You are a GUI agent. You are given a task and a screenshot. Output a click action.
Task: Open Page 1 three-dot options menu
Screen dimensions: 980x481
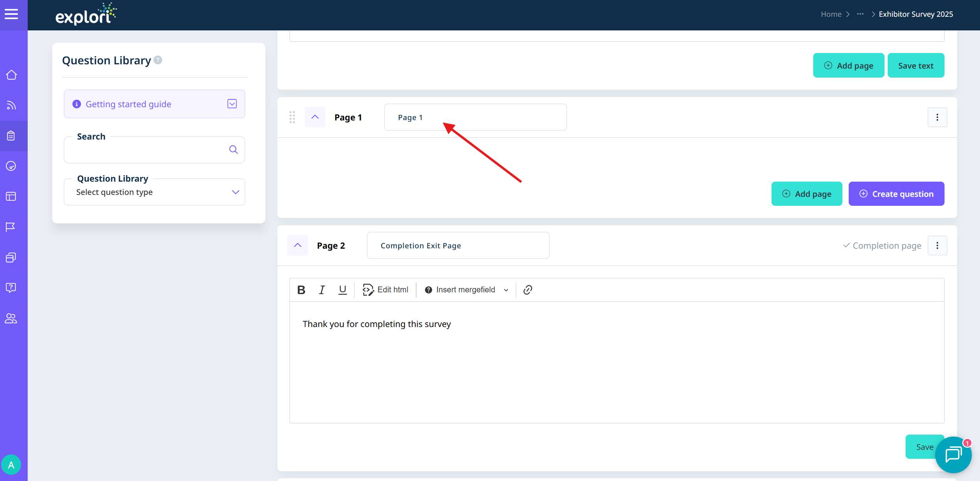[937, 117]
